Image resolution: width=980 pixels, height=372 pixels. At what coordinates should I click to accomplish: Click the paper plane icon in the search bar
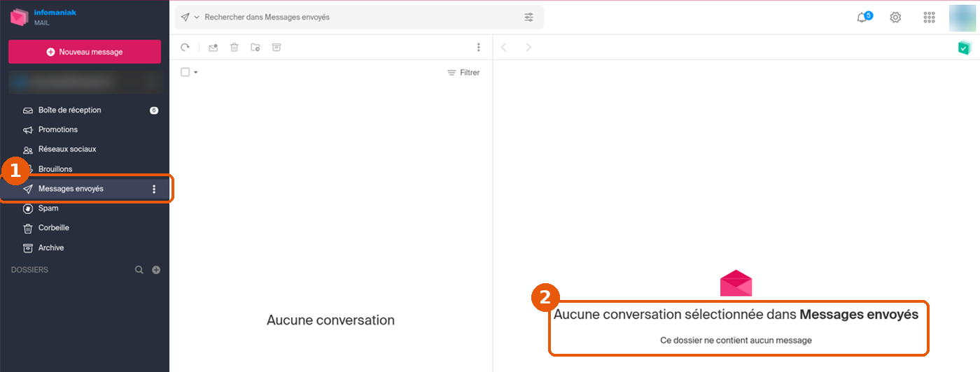(x=185, y=17)
